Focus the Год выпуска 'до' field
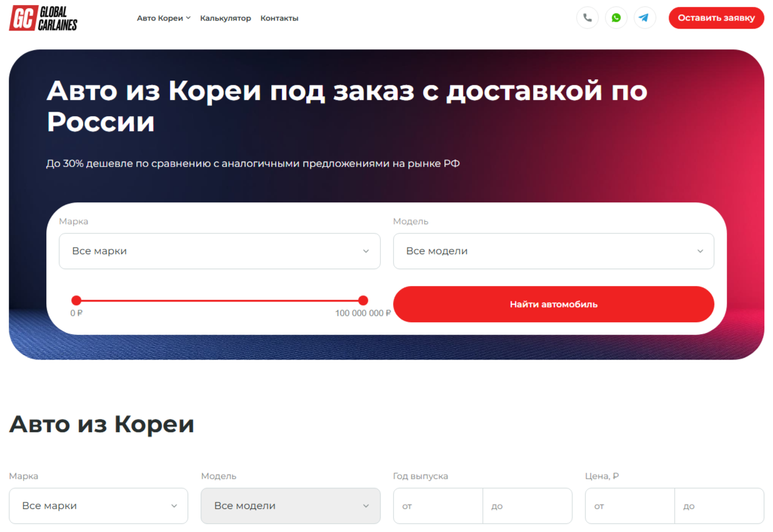The height and width of the screenshot is (532, 773). (x=527, y=506)
